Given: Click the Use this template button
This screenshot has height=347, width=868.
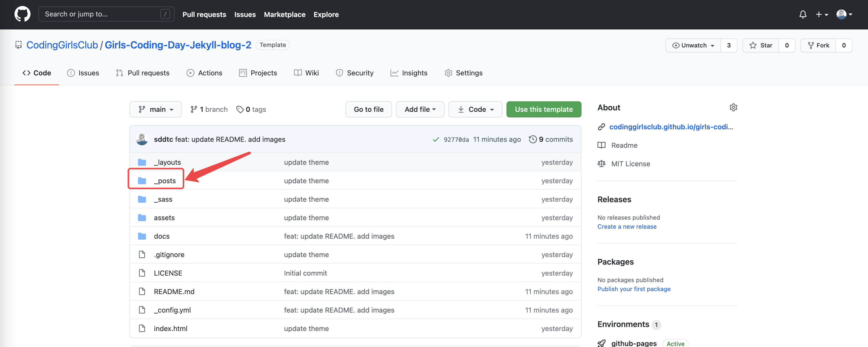Looking at the screenshot, I should click(x=543, y=109).
